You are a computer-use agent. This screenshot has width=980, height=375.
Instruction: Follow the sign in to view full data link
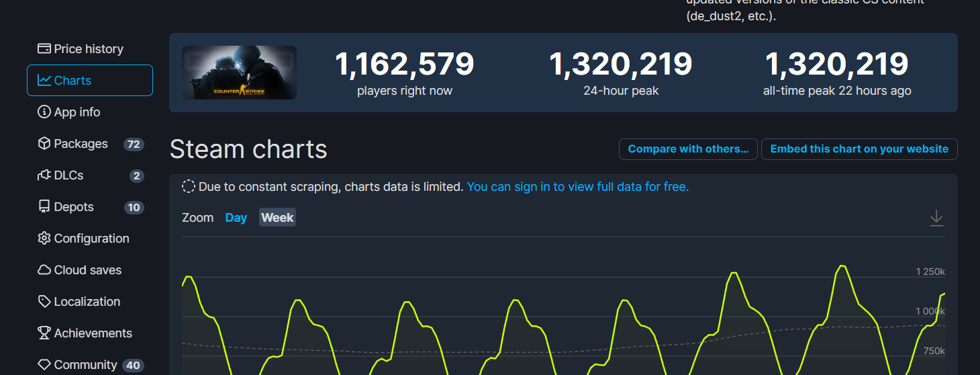coord(577,187)
